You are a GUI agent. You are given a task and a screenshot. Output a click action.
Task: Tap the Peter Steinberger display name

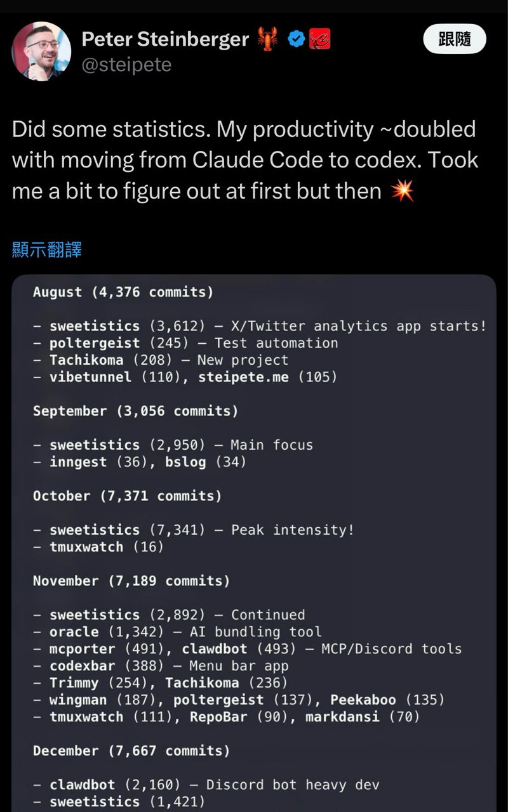[165, 39]
